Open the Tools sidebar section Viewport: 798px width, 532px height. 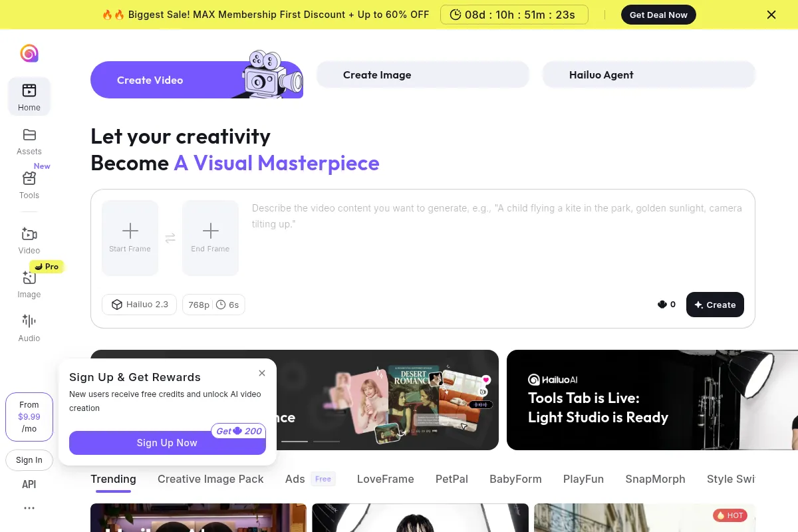click(x=29, y=186)
